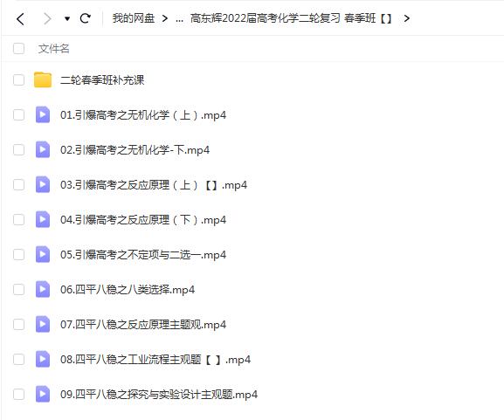Click video icon of 06.四平八稳之八类选择.mp4
504x420 pixels.
(43, 289)
